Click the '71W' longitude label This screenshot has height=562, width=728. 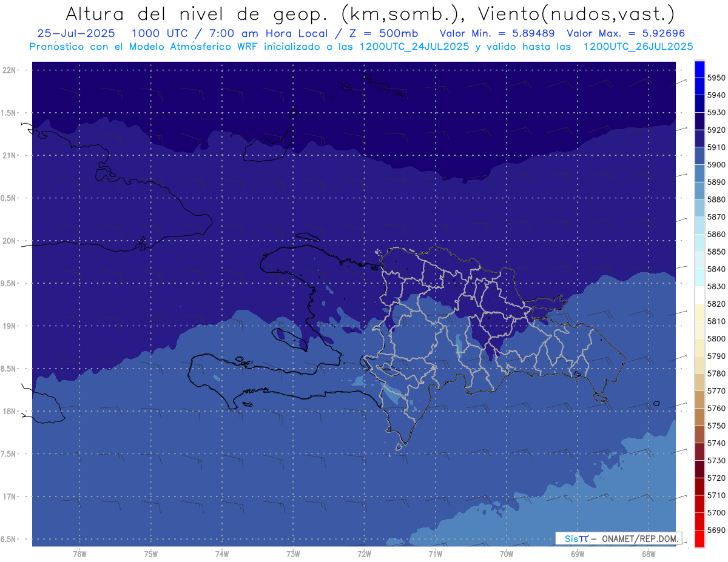tap(435, 554)
